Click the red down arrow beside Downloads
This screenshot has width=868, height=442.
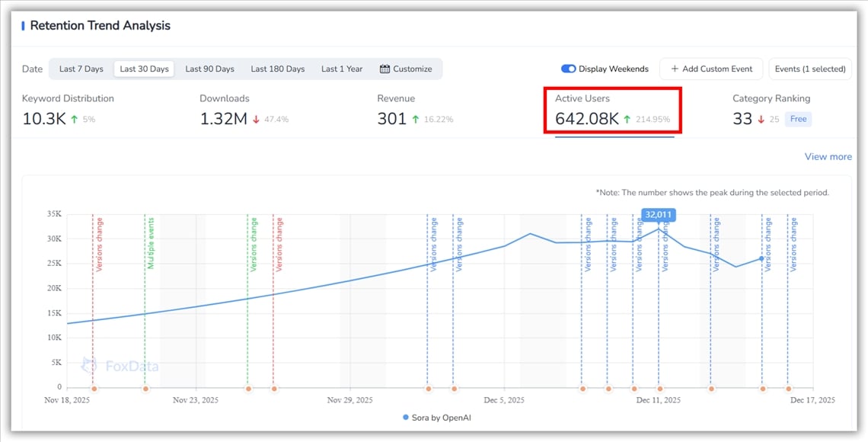254,119
